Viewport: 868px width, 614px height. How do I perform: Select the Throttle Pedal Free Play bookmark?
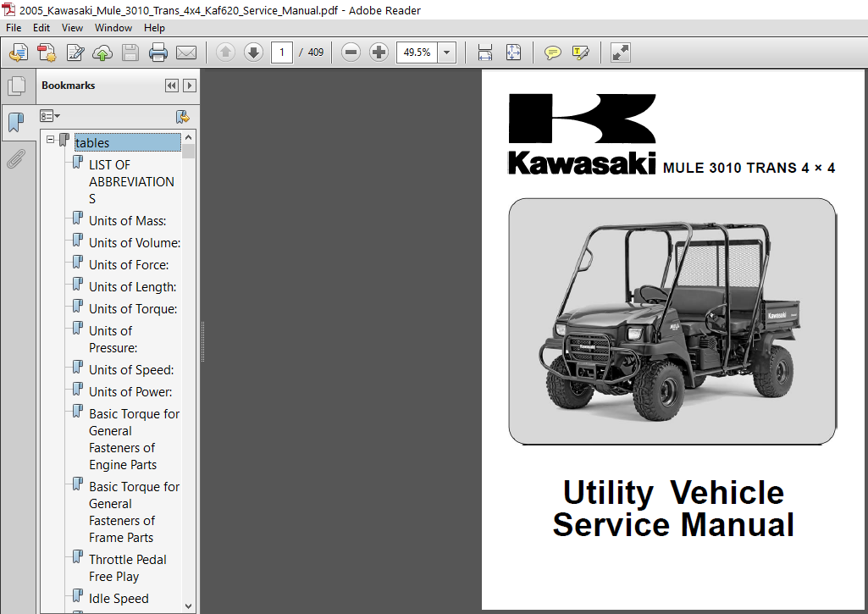(x=127, y=567)
